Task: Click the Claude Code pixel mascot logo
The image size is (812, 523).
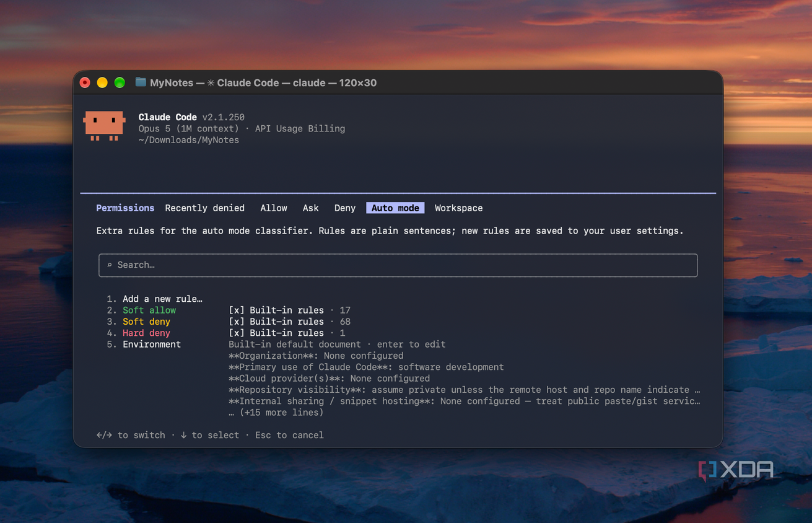Action: pos(104,126)
